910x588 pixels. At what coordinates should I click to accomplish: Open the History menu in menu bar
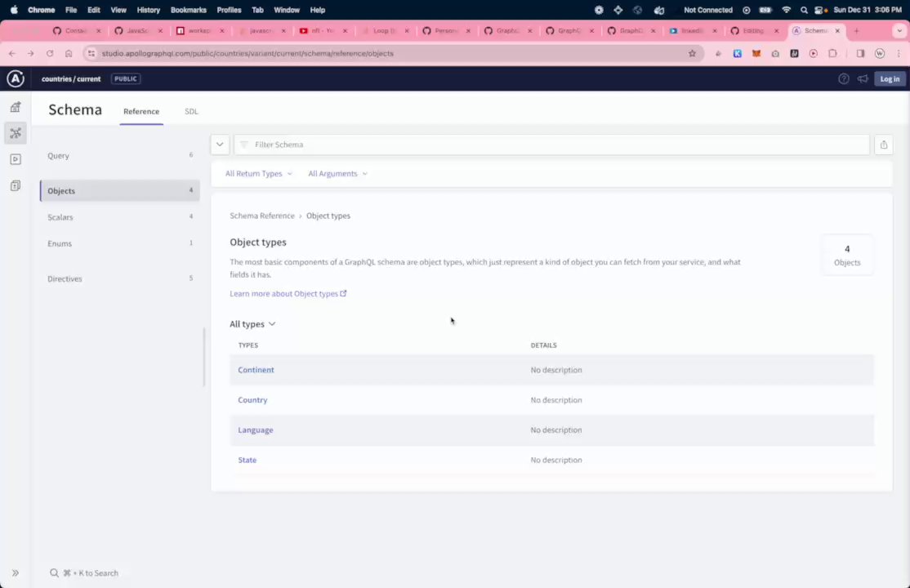(x=148, y=10)
